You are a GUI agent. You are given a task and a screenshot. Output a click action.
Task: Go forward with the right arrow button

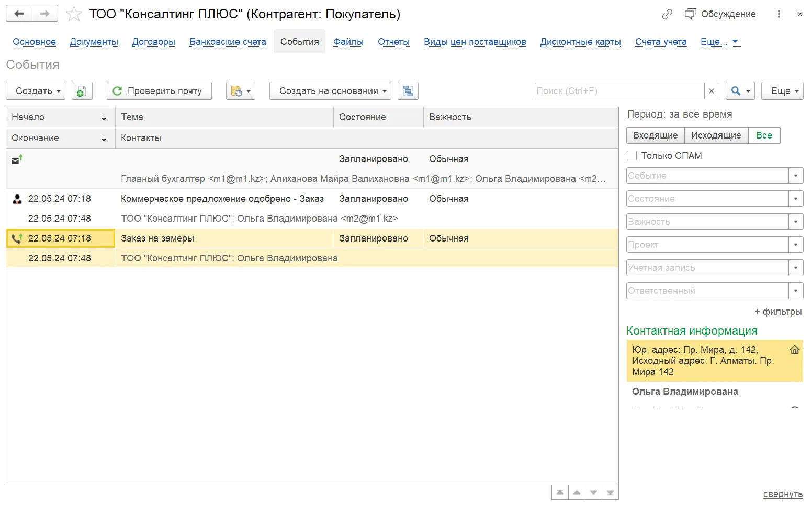click(x=45, y=14)
